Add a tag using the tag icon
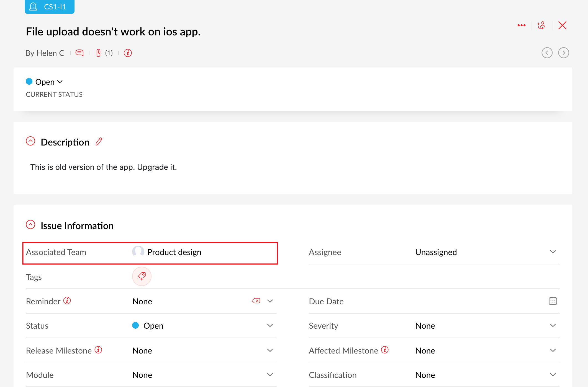588x387 pixels. (x=142, y=276)
